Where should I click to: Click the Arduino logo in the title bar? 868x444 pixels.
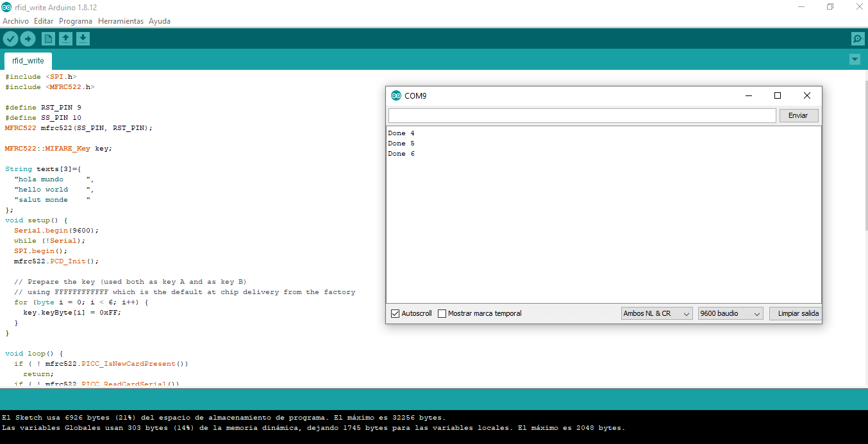(x=7, y=7)
